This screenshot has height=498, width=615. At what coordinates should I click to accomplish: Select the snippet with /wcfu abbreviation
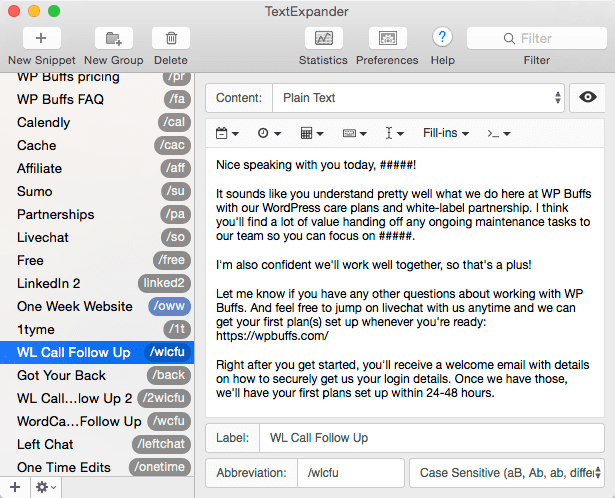click(97, 421)
